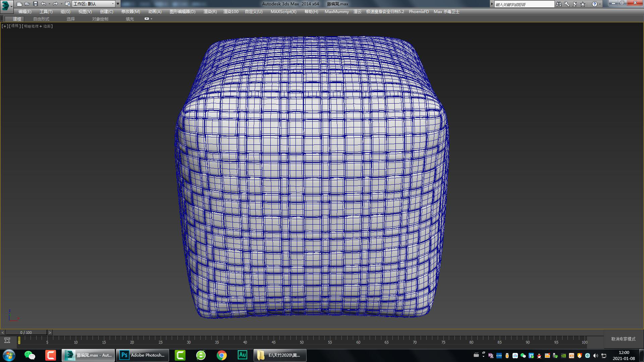Click the favorites star icon
The width and height of the screenshot is (644, 362).
coord(583,4)
